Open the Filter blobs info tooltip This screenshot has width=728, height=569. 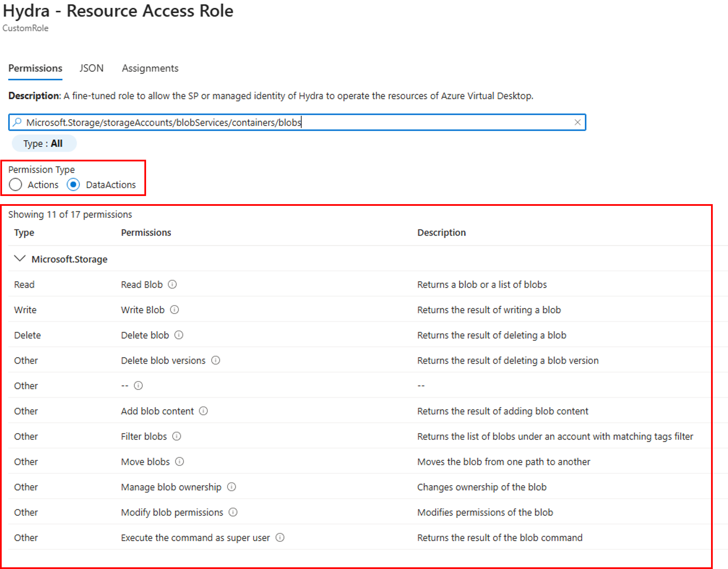pyautogui.click(x=177, y=436)
